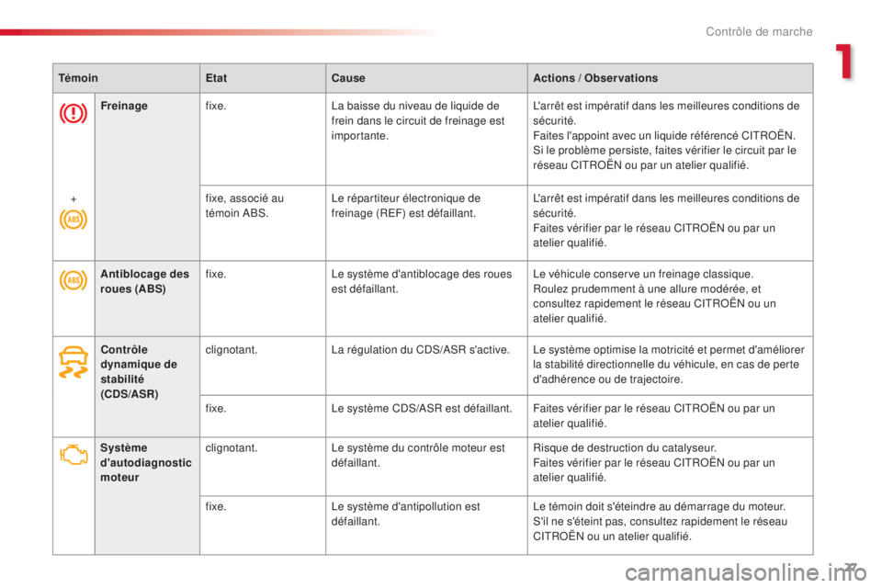Click 'Le système du contrôle moteur' cause
This screenshot has width=882, height=588.
pyautogui.click(x=418, y=455)
